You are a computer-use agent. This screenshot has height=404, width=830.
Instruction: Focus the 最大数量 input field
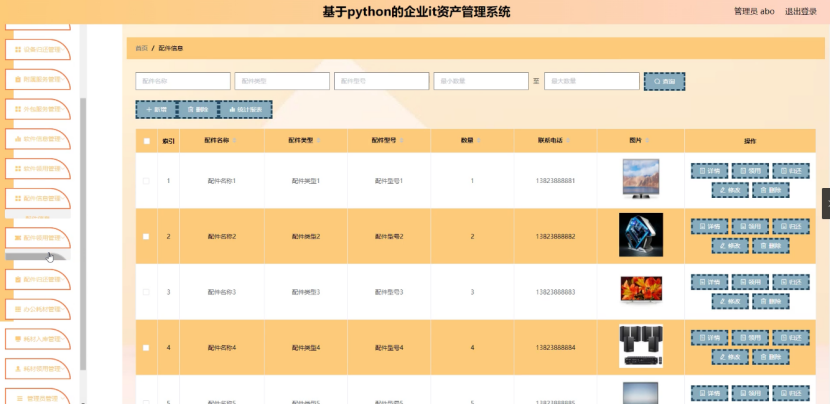tap(592, 81)
